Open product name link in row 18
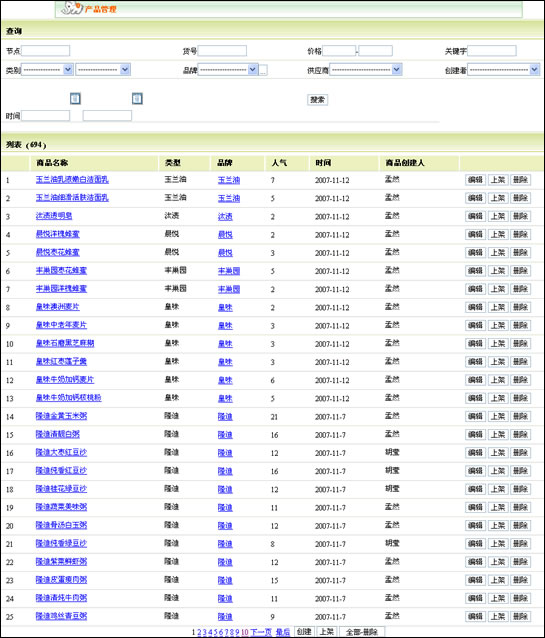The width and height of the screenshot is (545, 638). click(61, 489)
